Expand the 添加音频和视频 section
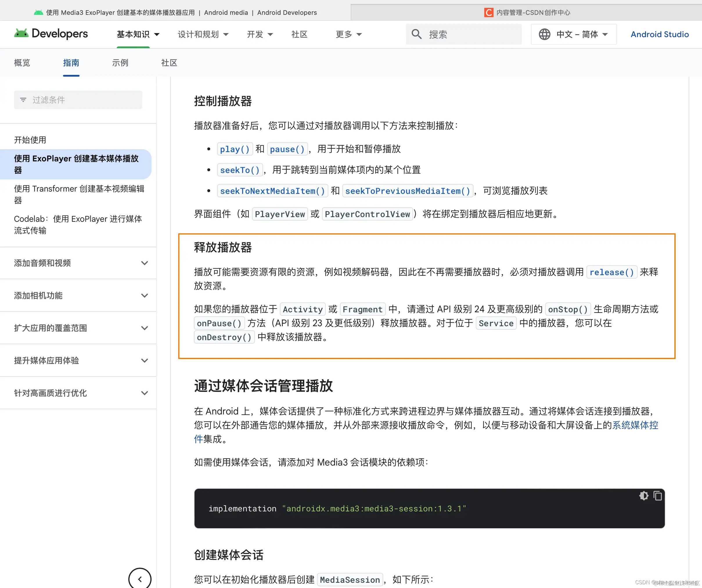This screenshot has height=588, width=702. point(145,263)
